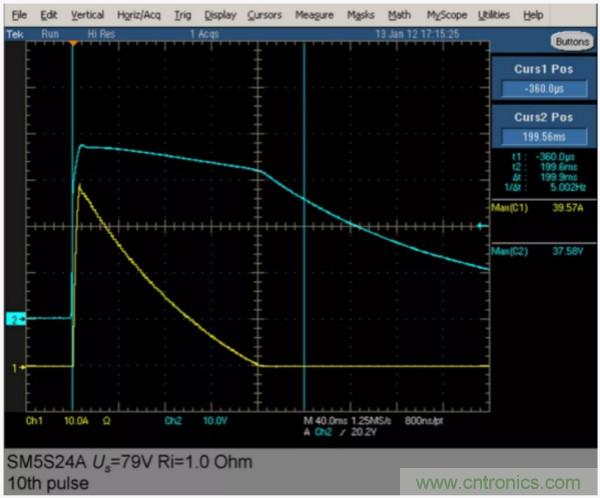600x498 pixels.
Task: Click the Run status indicator
Action: (46, 33)
